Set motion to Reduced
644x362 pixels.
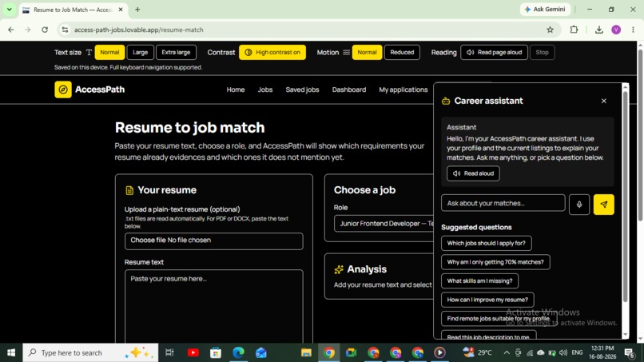(402, 52)
